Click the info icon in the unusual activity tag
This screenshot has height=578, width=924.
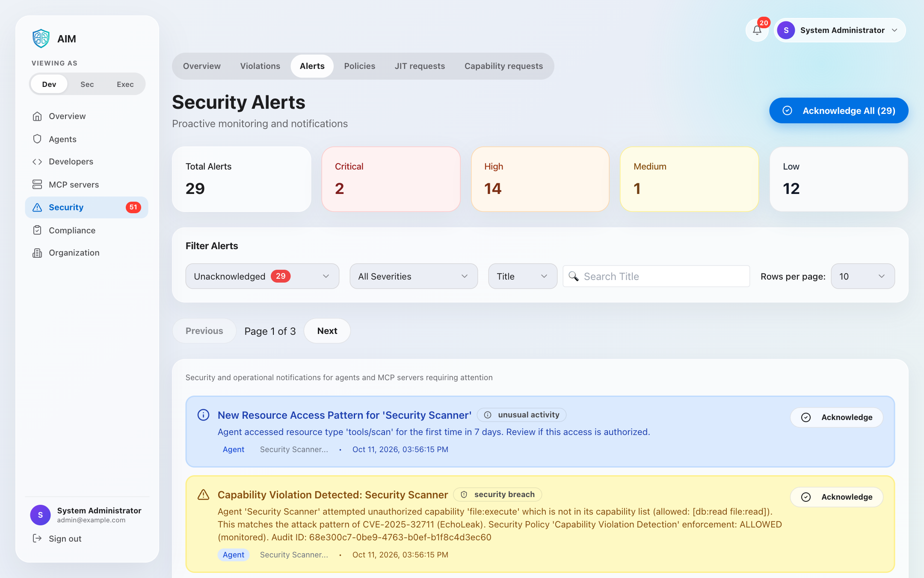click(x=488, y=415)
